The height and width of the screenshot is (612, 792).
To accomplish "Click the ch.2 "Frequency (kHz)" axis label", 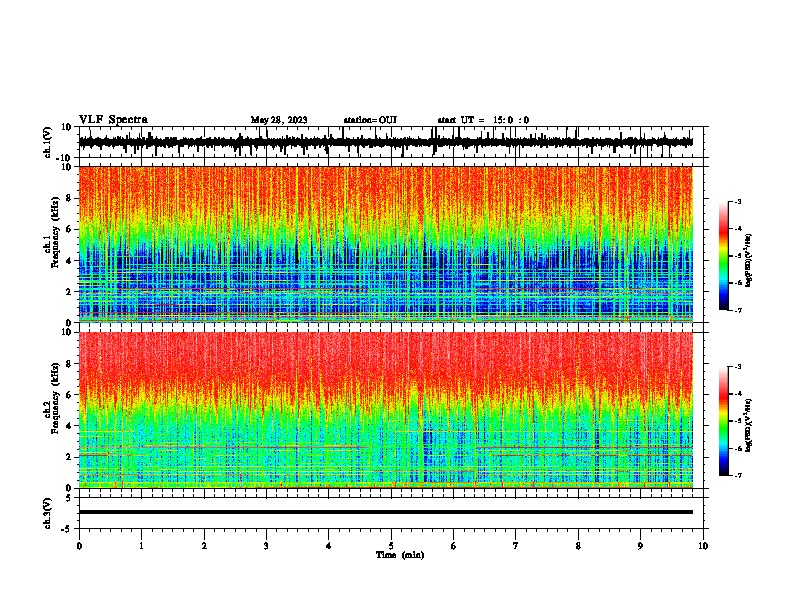I will coord(56,398).
